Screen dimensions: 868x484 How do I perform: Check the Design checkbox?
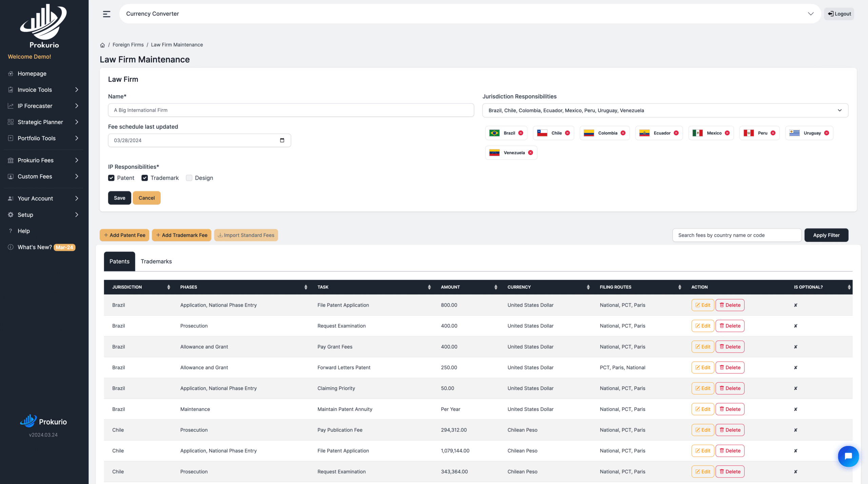coord(189,178)
